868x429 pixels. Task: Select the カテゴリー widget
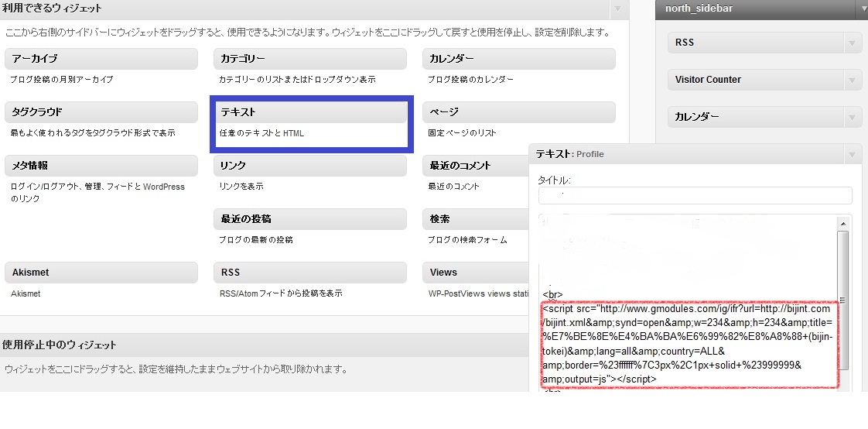tap(310, 59)
